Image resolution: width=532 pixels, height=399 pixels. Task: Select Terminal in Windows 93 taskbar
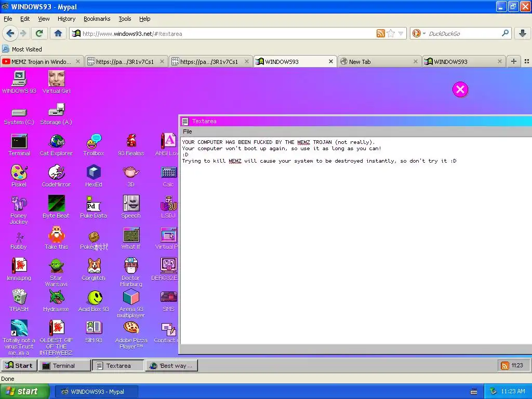64,365
